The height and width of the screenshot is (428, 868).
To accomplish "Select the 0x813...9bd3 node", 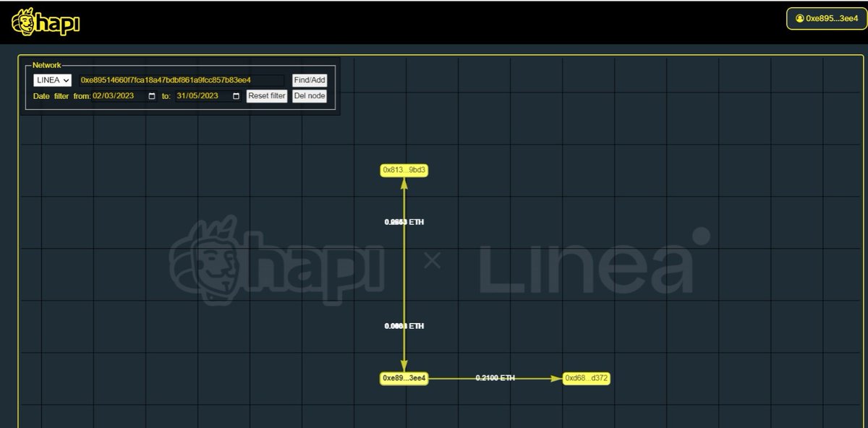I will coord(404,171).
